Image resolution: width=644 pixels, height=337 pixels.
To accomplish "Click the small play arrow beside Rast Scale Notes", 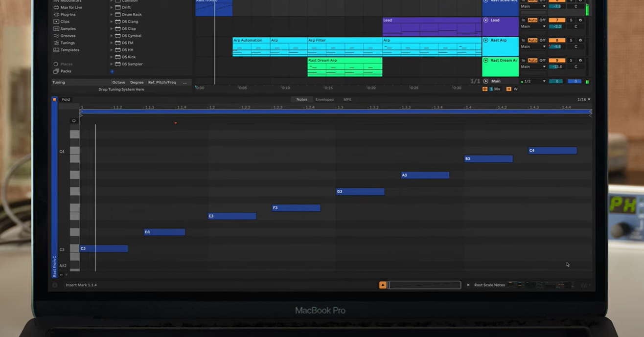I will pyautogui.click(x=468, y=285).
